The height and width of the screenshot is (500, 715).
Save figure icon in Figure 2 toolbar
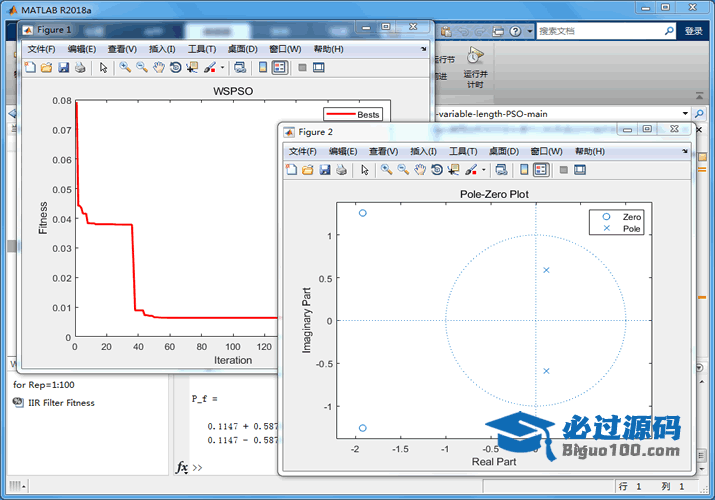tap(325, 170)
